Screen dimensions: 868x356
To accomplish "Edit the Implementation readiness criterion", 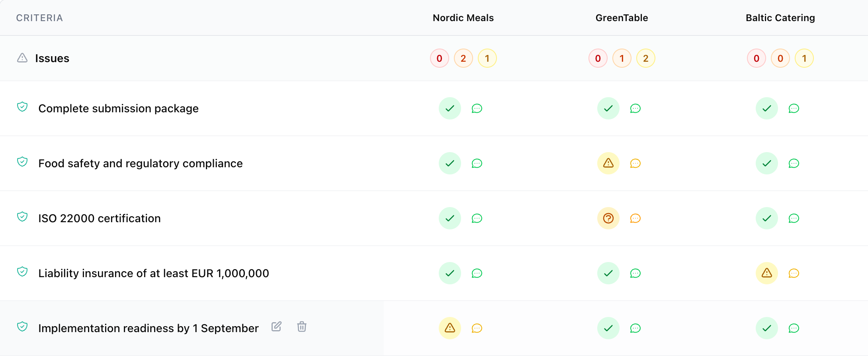I will point(276,327).
